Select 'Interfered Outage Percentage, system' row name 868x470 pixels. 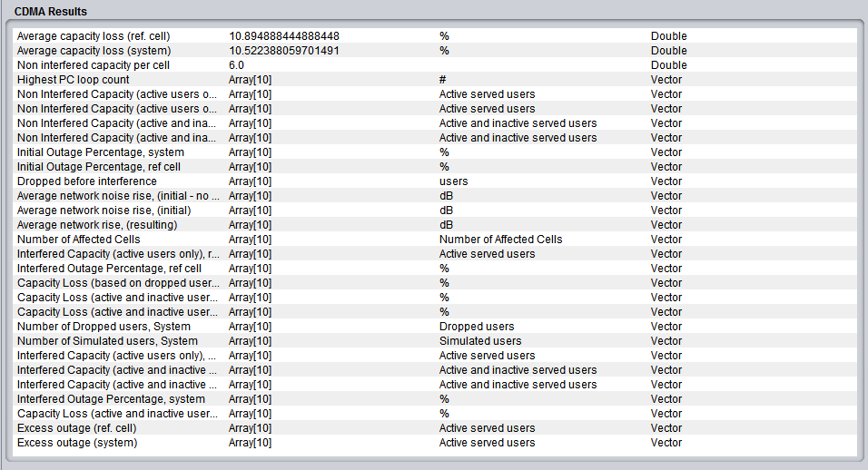click(x=112, y=398)
